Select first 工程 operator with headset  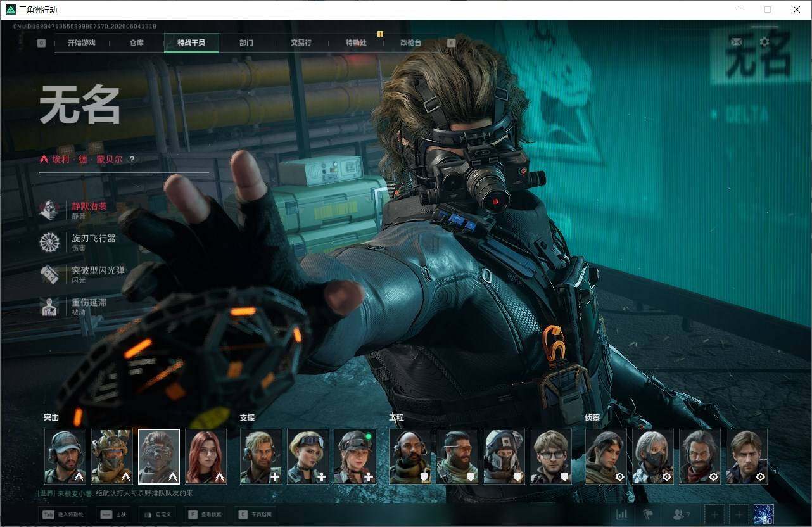tap(410, 457)
